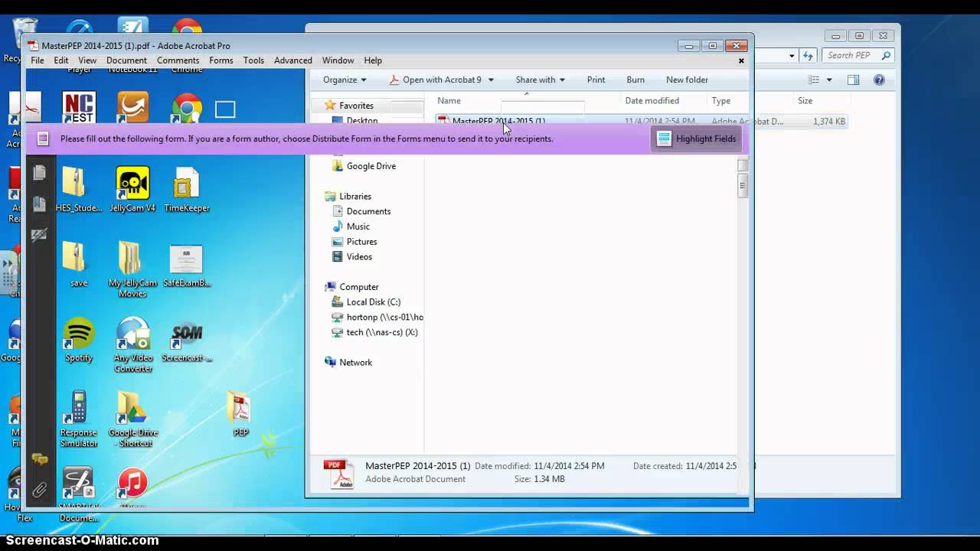Viewport: 980px width, 551px height.
Task: Click the Explorer help question-mark icon
Action: 879,80
